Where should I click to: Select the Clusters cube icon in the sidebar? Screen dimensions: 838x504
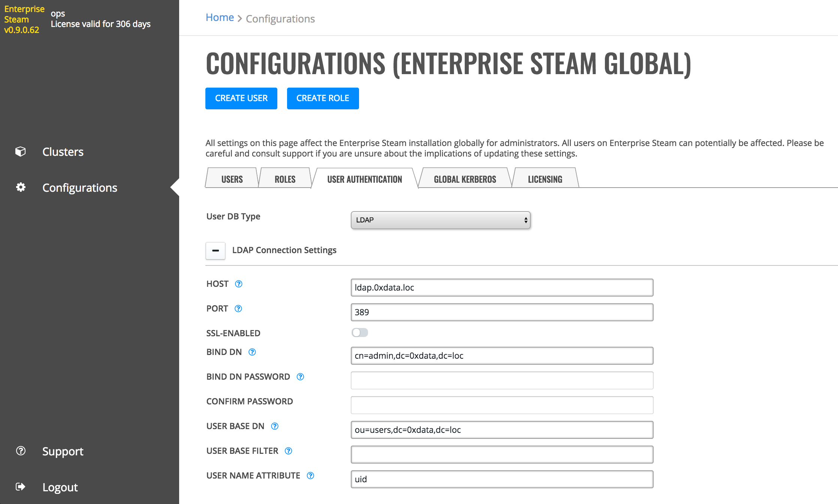tap(20, 151)
